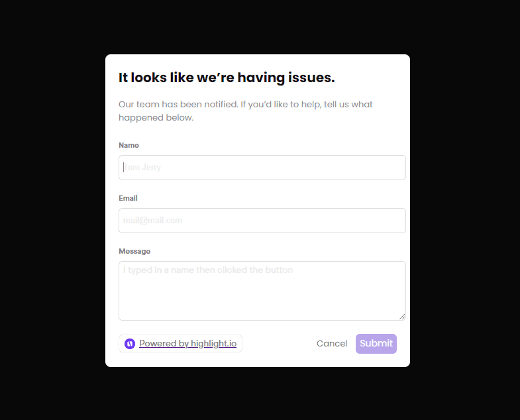This screenshot has width=520, height=420.
Task: Click the Email field label
Action: (129, 198)
